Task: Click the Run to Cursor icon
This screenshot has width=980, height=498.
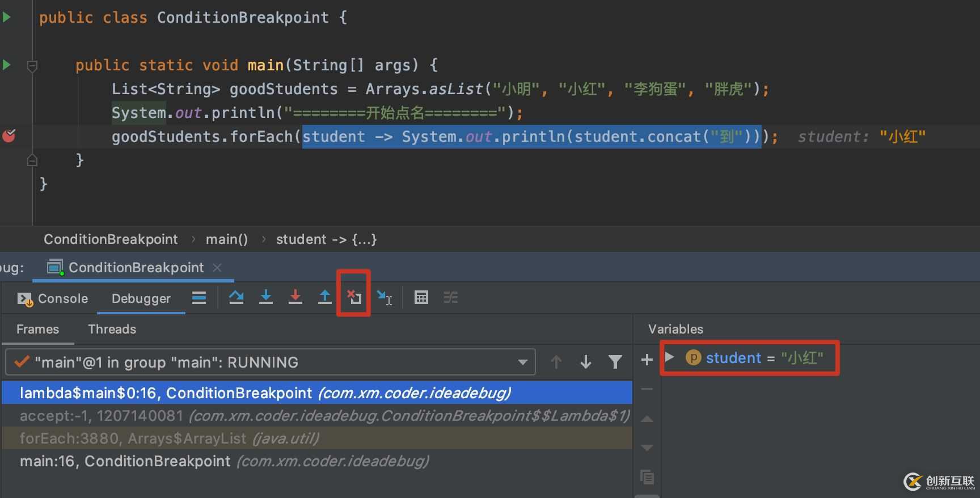Action: (385, 297)
